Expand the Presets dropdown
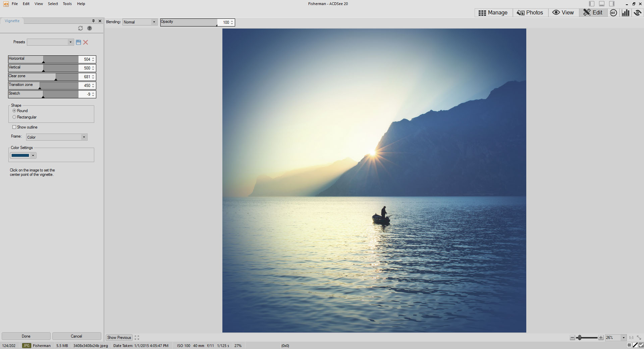The width and height of the screenshot is (644, 349). (x=70, y=42)
